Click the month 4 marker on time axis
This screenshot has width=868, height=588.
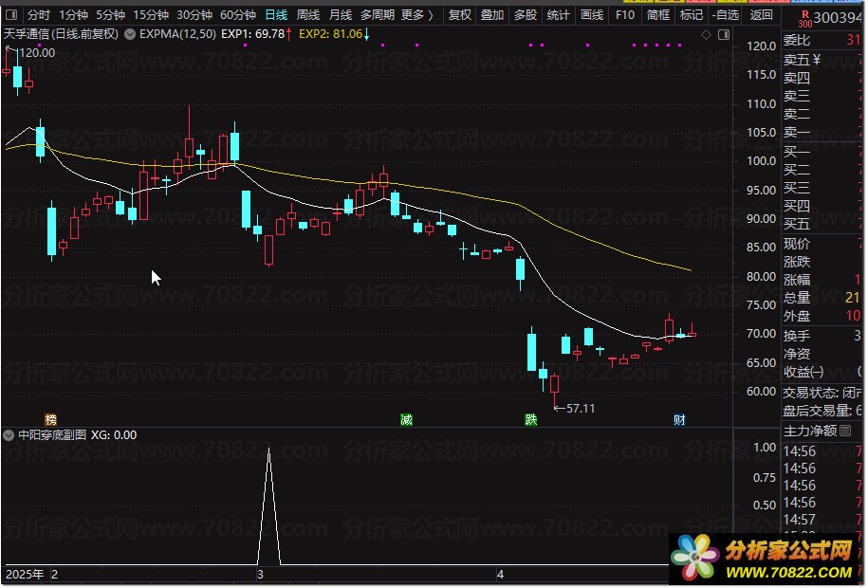(500, 574)
